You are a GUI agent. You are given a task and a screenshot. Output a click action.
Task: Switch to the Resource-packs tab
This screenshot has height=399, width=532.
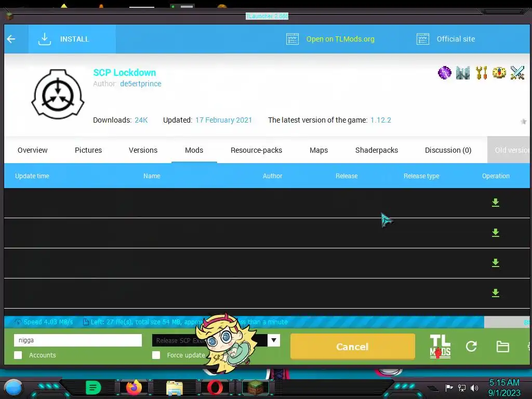point(257,150)
